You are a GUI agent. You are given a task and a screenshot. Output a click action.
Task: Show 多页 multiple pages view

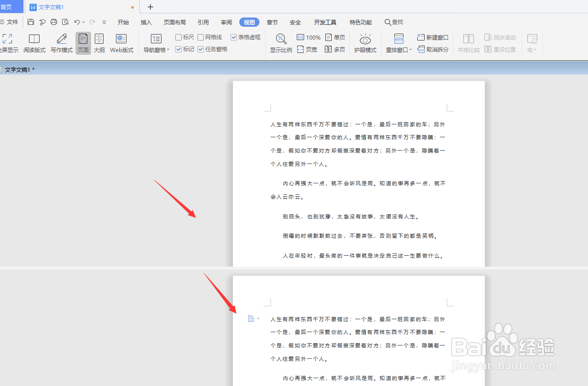pyautogui.click(x=335, y=49)
